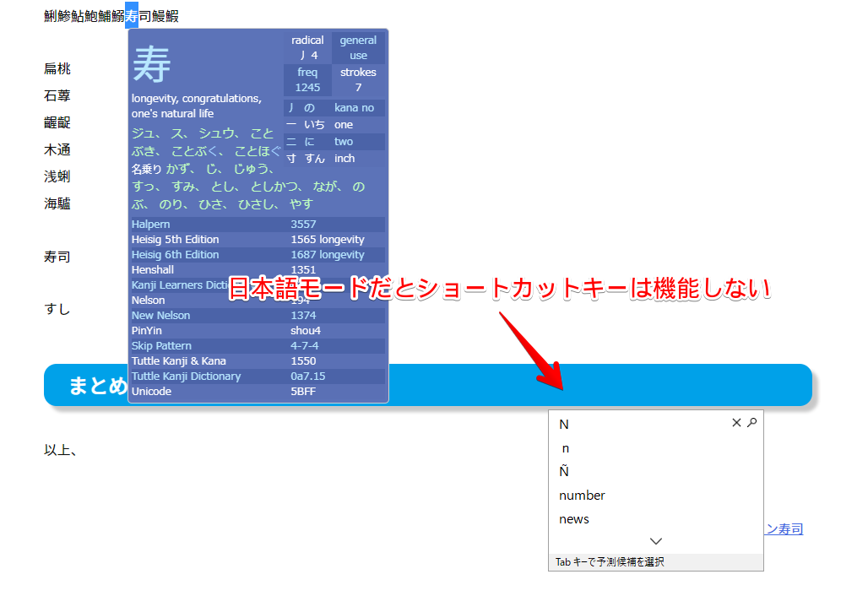Click the highlighted kanji 寿 in top line
This screenshot has width=868, height=596.
tap(132, 15)
